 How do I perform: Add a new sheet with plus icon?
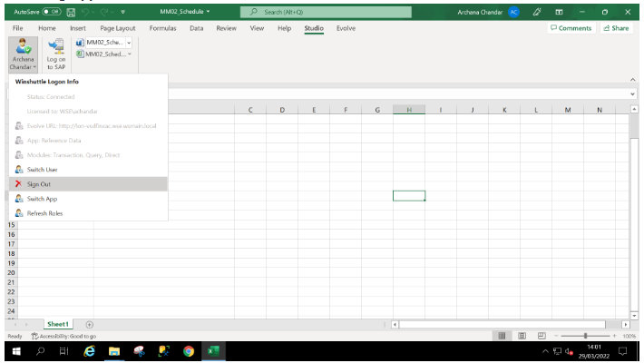[89, 324]
